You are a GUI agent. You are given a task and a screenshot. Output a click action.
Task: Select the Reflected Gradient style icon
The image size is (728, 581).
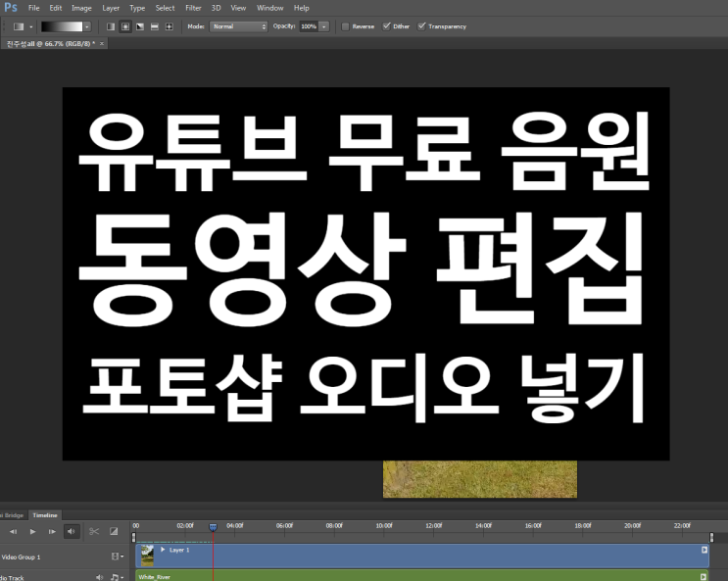click(x=155, y=26)
